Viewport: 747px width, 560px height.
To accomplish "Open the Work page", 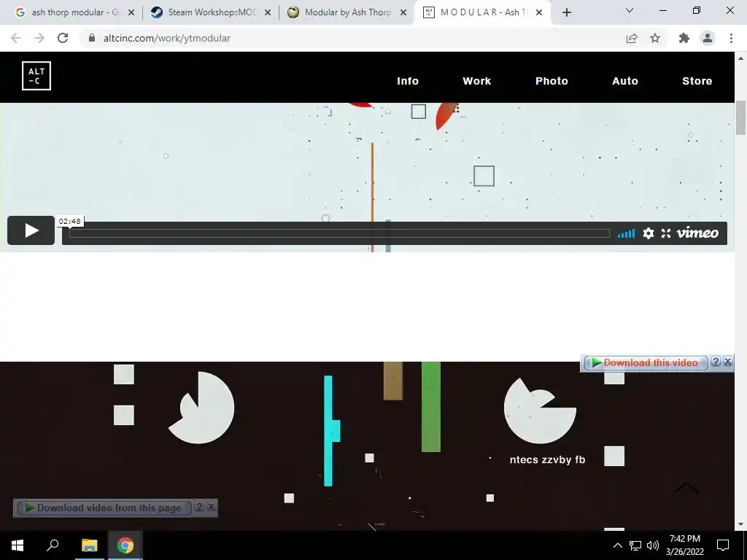I will 477,81.
